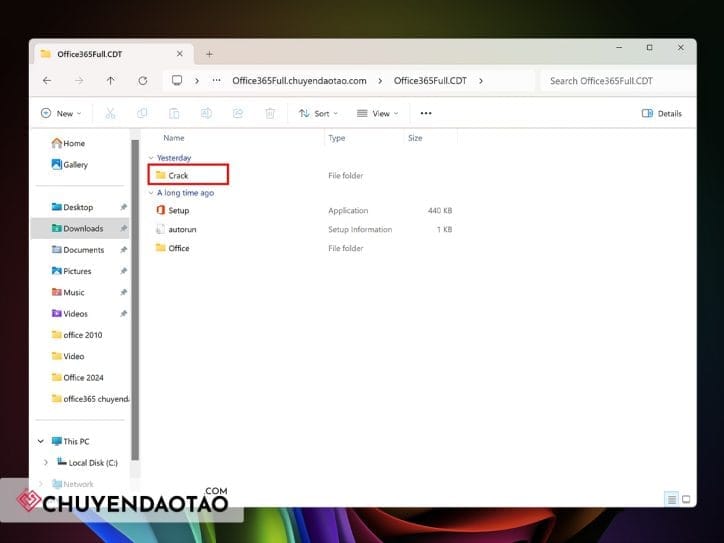Collapse the A long time ago group
Viewport: 724px width, 543px height.
pyautogui.click(x=151, y=193)
